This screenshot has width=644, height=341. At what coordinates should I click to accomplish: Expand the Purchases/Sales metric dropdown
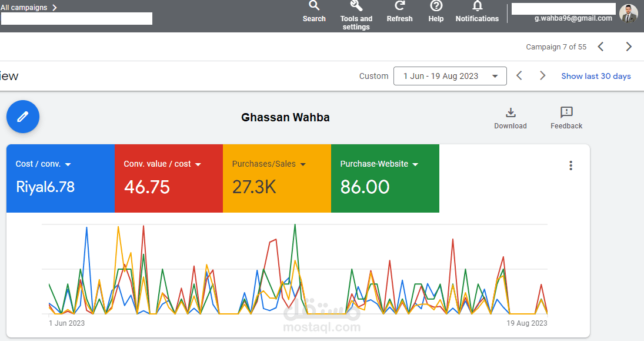click(x=303, y=164)
